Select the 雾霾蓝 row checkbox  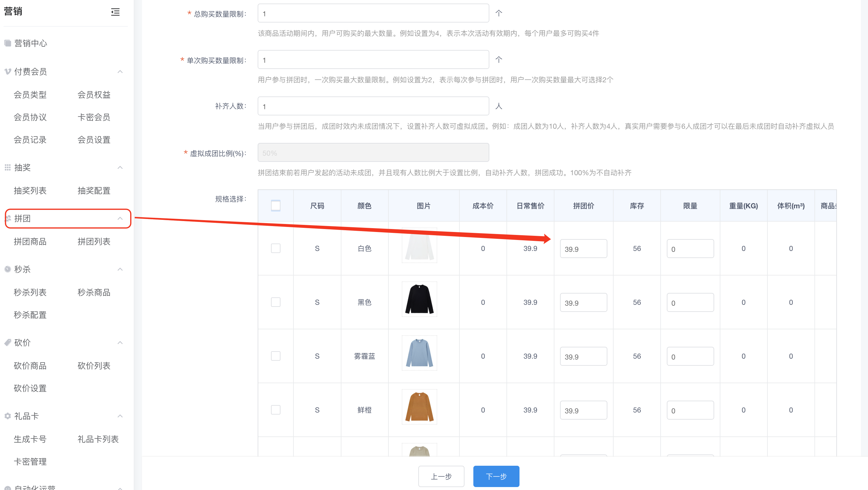[275, 356]
